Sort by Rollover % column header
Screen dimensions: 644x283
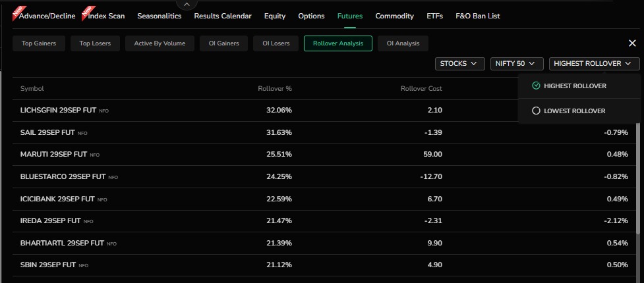click(x=275, y=89)
